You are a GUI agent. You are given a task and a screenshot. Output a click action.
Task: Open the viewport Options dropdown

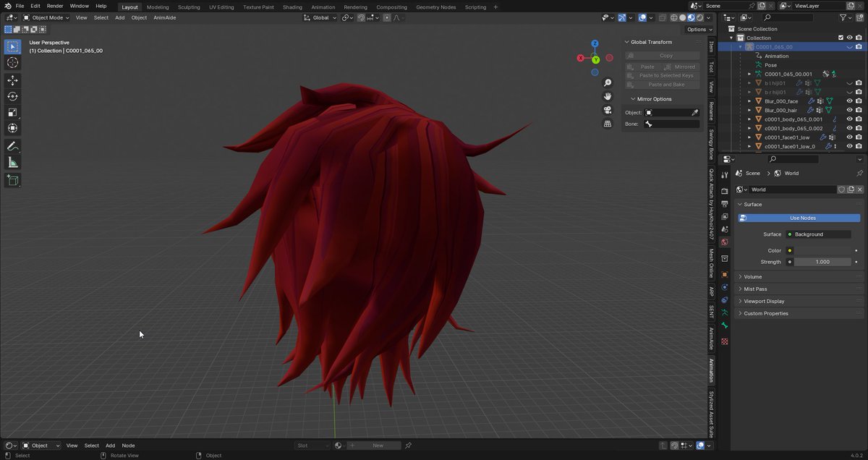699,30
